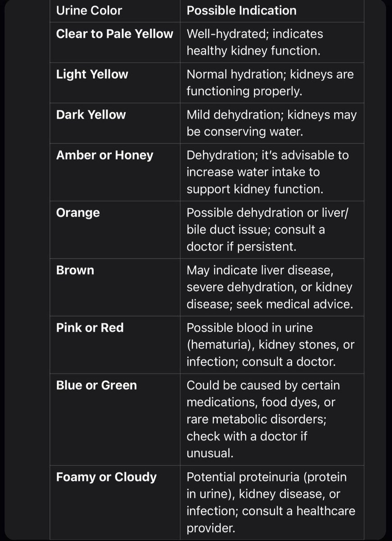Click the "Well-hydrated" healthy kidney function description

(255, 42)
